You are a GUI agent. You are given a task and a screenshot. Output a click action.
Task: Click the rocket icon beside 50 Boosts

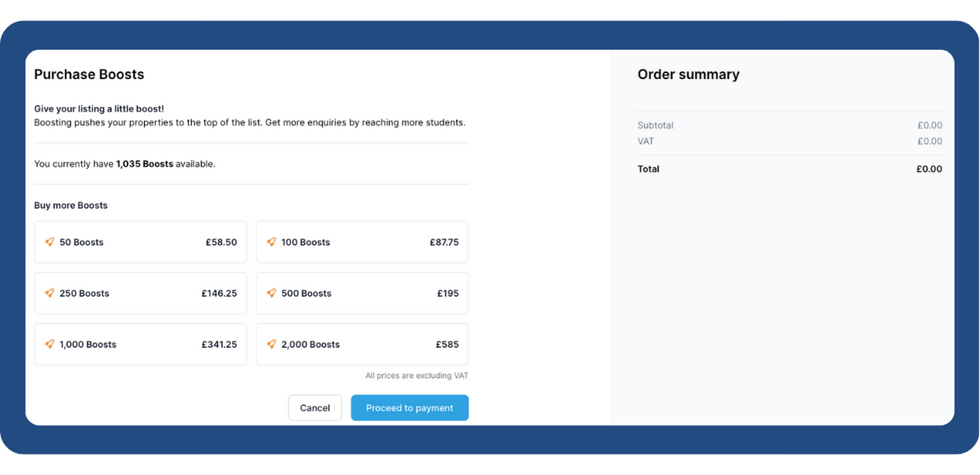[50, 242]
